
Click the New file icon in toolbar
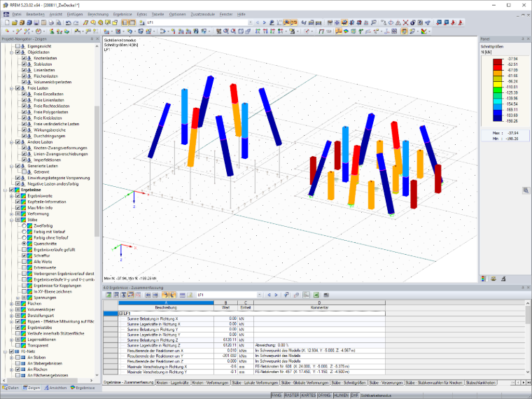point(7,22)
